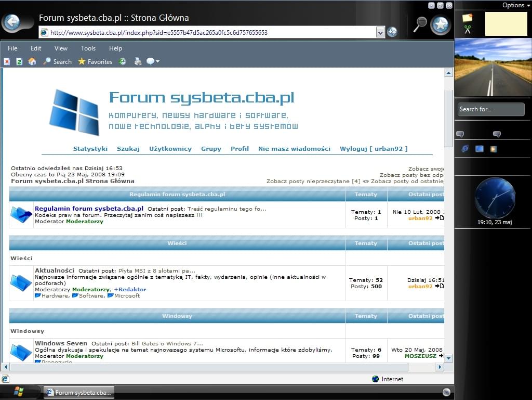This screenshot has height=400, width=532.
Task: Click 'Wyloguj [ urban92 ]' to log out
Action: tap(374, 149)
